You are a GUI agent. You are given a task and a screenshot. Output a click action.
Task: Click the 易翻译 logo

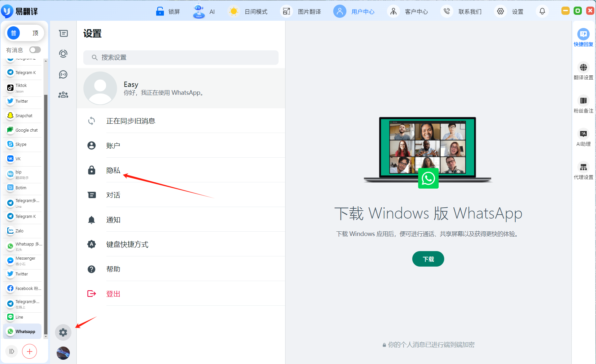point(20,12)
